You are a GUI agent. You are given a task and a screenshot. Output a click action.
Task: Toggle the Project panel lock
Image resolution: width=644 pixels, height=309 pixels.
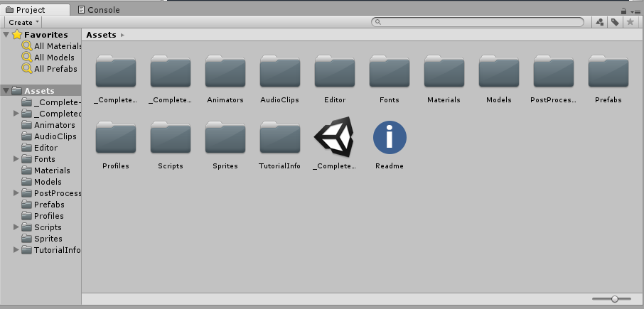pos(624,11)
